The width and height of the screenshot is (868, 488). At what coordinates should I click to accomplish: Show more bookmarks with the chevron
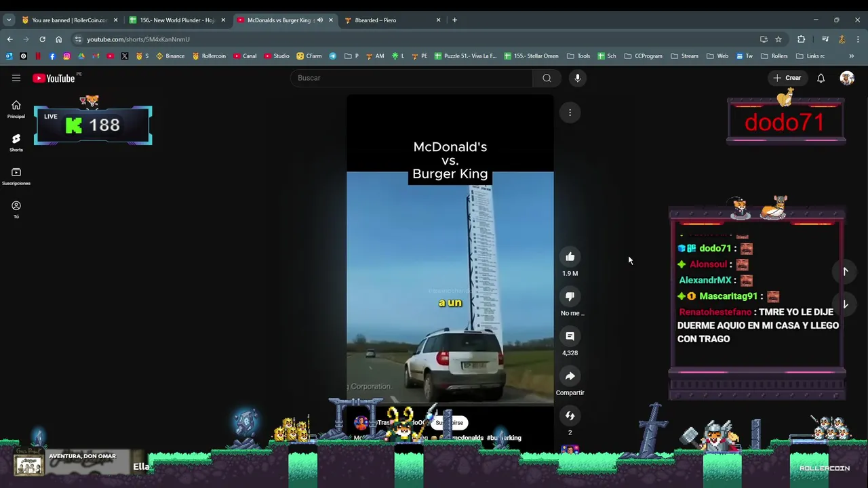[851, 56]
